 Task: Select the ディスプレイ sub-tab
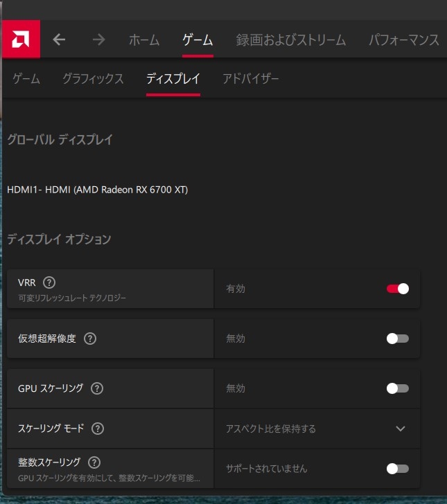click(173, 79)
